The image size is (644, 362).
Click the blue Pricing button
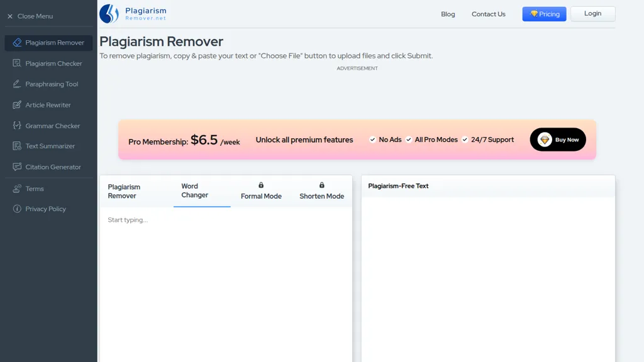544,14
